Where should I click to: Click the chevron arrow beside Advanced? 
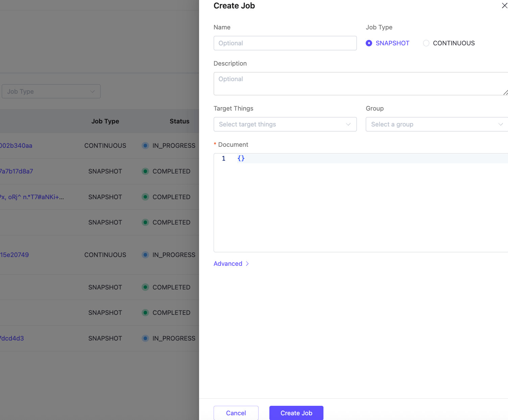coord(247,264)
